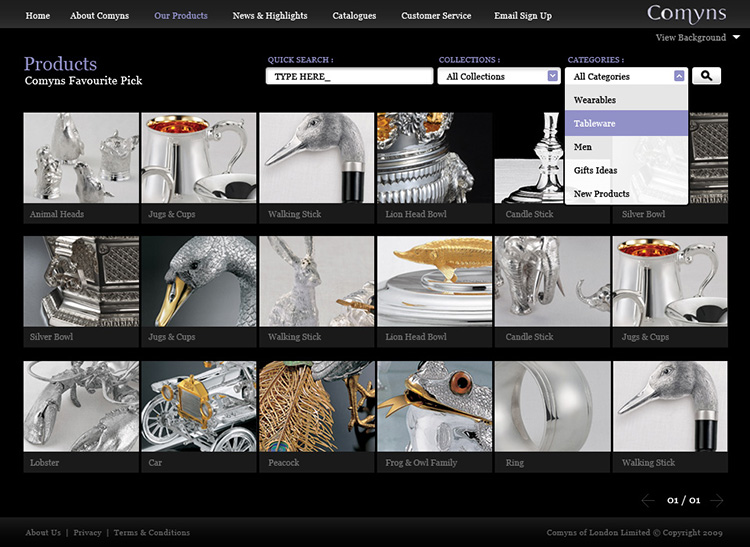Open the Car product thumbnail

[198, 406]
